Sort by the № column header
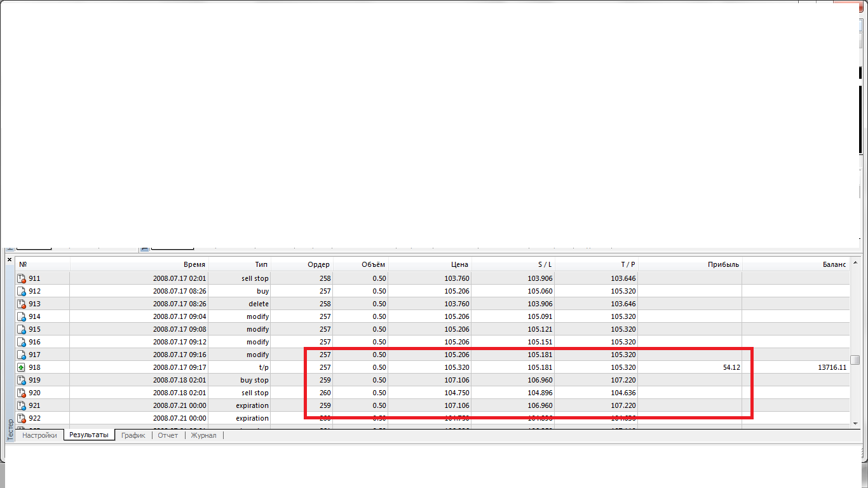This screenshot has width=868, height=488. 43,264
